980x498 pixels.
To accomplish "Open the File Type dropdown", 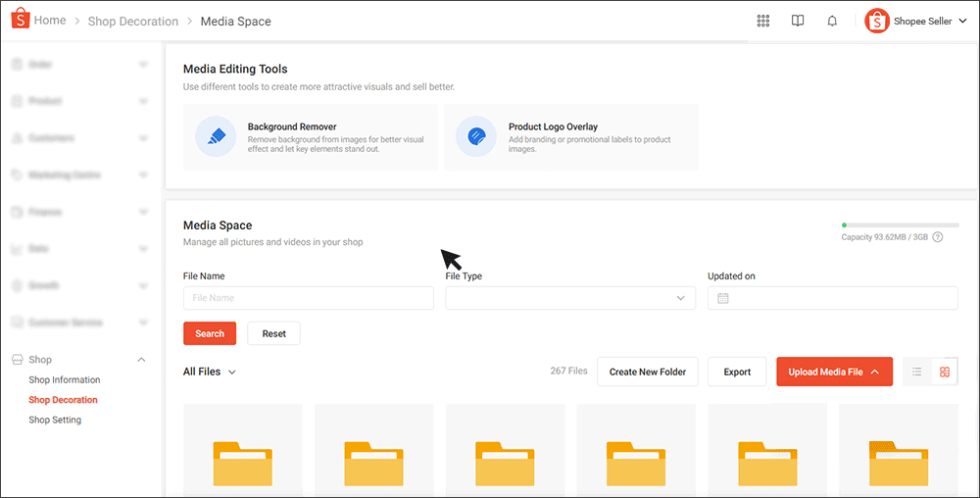I will point(570,298).
